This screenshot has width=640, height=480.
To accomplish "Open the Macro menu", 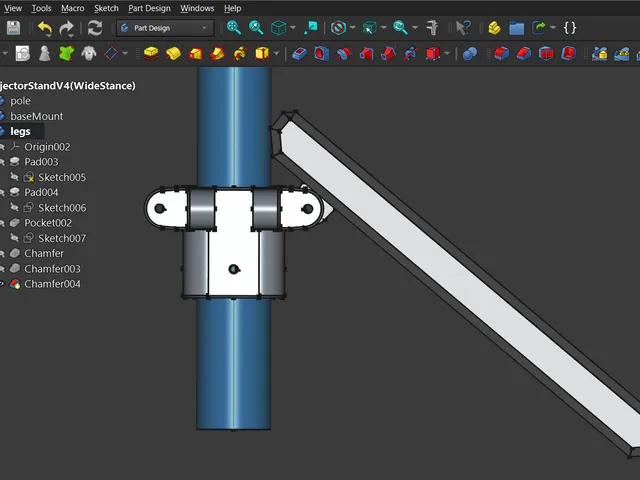I will coord(73,8).
